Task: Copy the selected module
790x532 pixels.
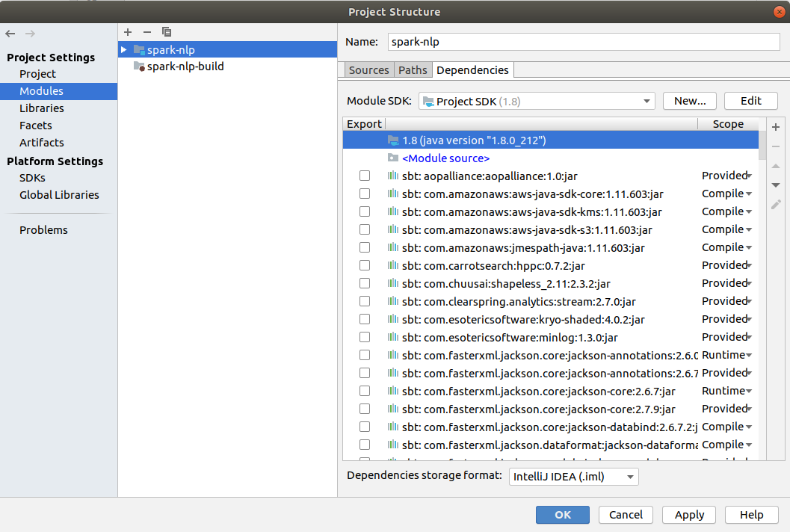Action: click(167, 32)
